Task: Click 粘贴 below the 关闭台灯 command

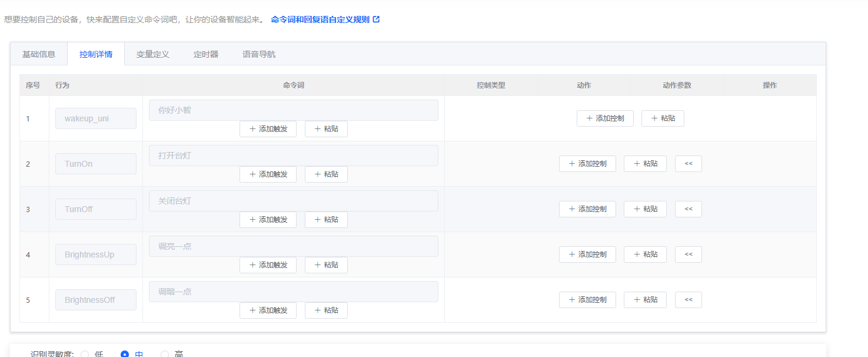Action: coord(326,220)
